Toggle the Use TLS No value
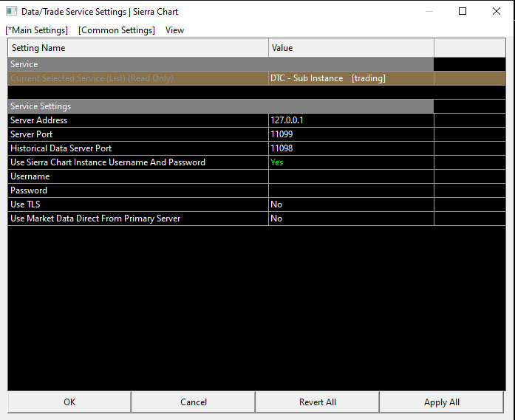Image resolution: width=515 pixels, height=420 pixels. (x=351, y=204)
